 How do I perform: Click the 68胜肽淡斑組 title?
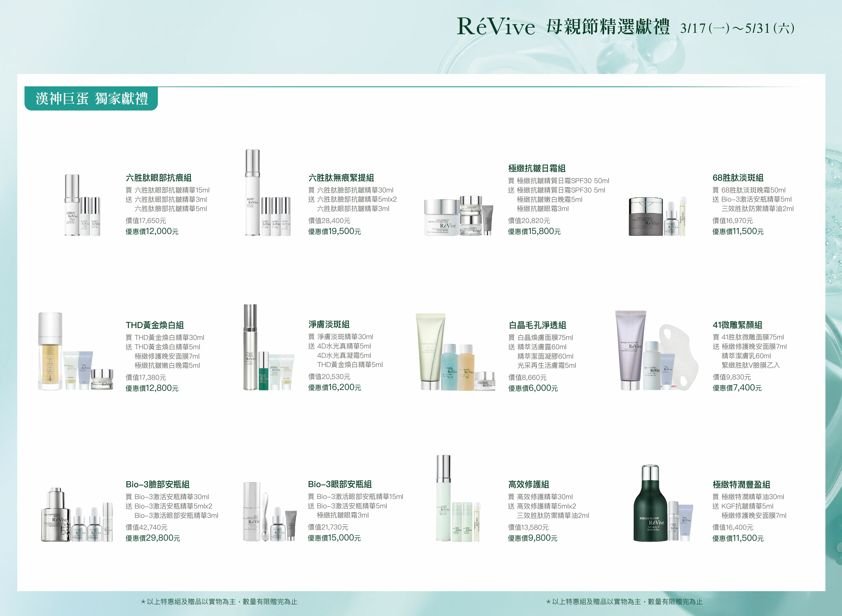tap(738, 178)
